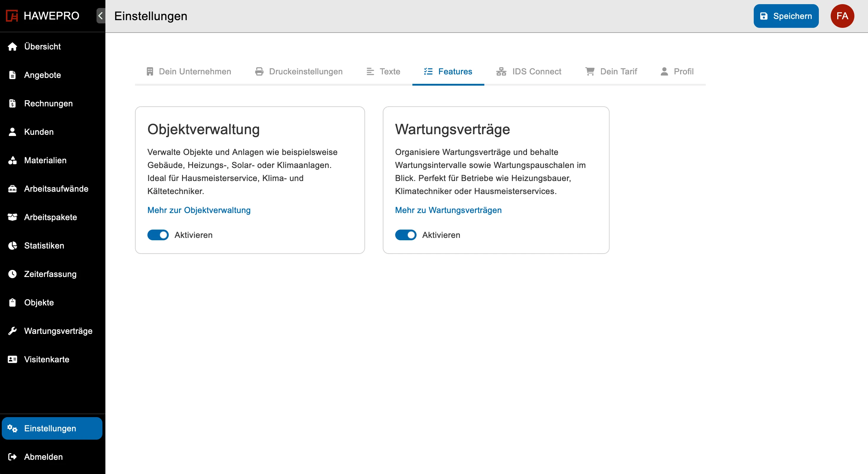Click the Angebote document icon
This screenshot has height=474, width=868.
click(12, 75)
